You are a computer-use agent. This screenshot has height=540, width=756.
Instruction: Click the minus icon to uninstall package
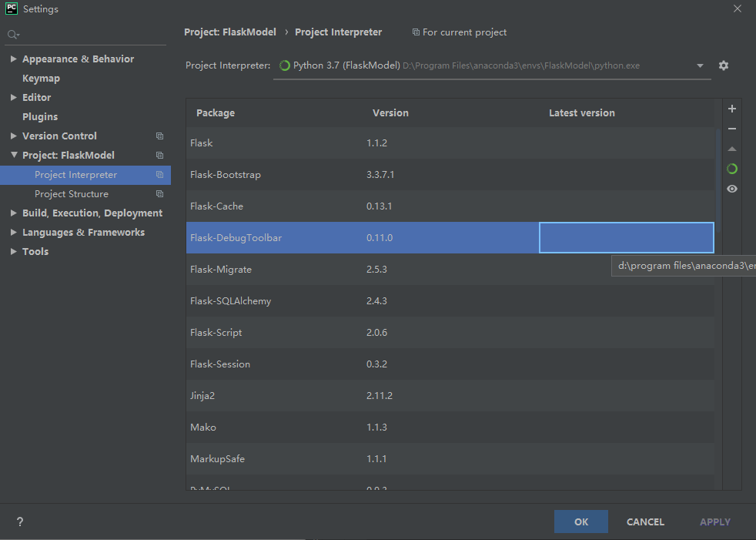pos(732,129)
